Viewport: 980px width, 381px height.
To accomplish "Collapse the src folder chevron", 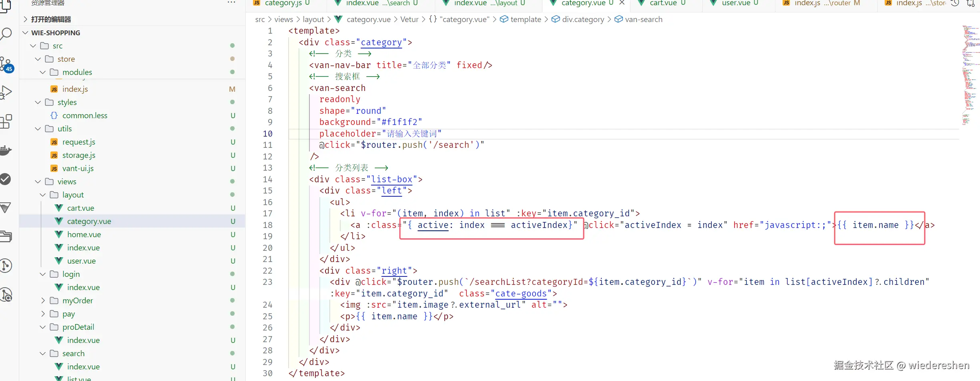I will pyautogui.click(x=33, y=46).
